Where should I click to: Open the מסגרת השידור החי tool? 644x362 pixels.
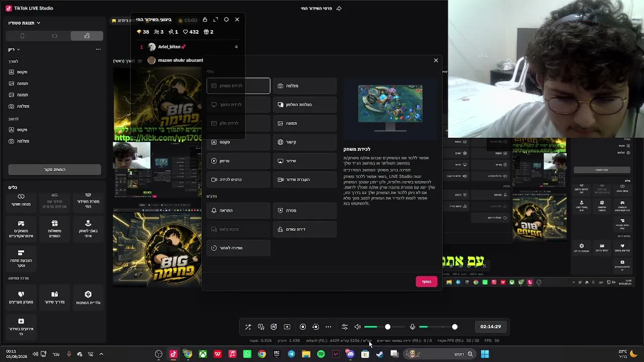tap(88, 201)
